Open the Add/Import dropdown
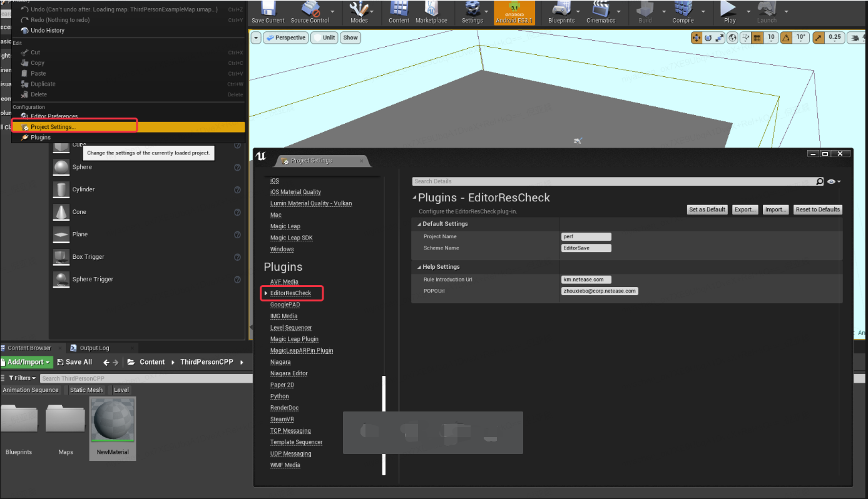This screenshot has height=499, width=868. click(x=26, y=362)
